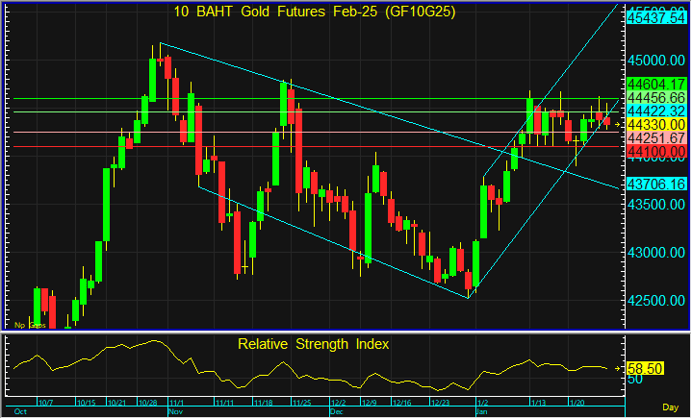Click the Nov month marker

point(177,411)
